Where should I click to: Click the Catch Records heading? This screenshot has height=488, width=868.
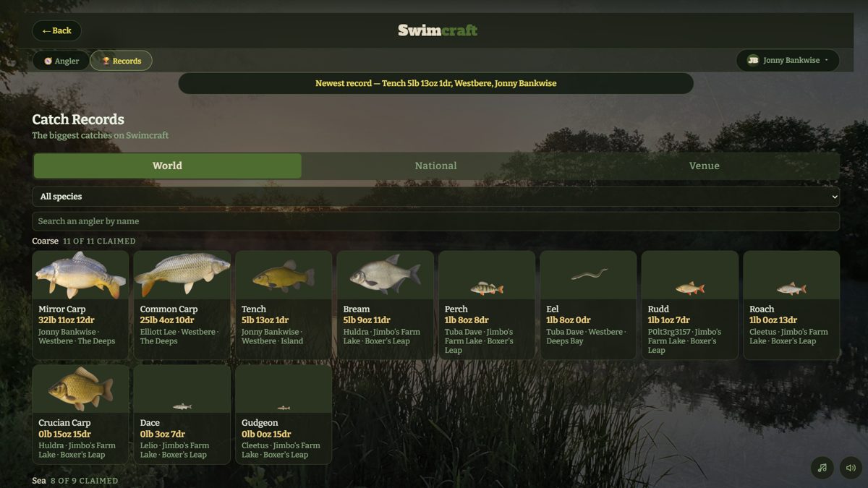pos(78,119)
